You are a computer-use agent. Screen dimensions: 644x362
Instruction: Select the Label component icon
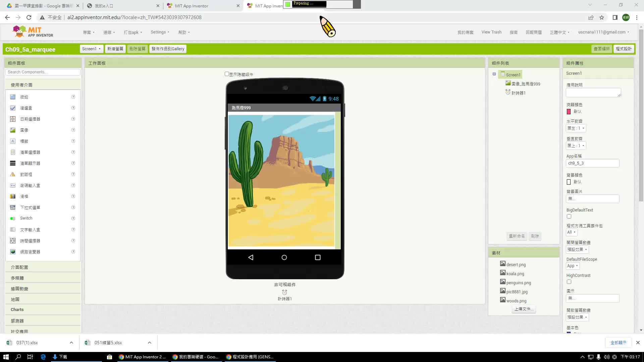[13, 141]
